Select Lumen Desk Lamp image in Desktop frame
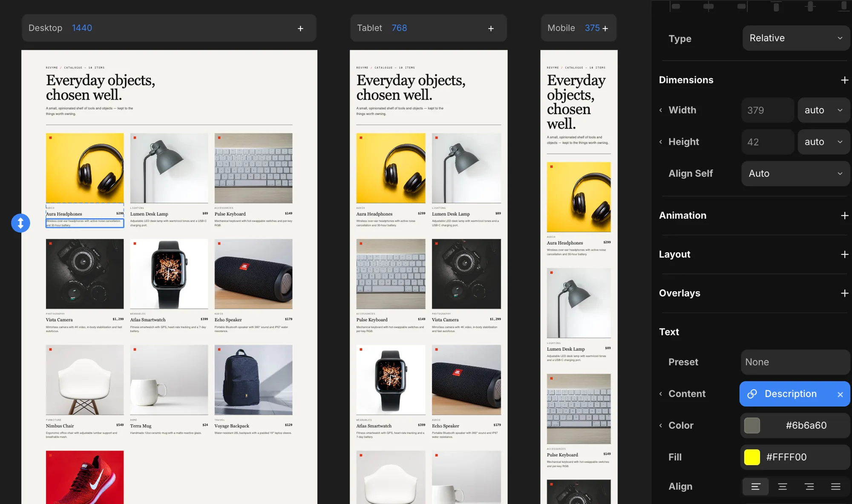 (x=169, y=168)
